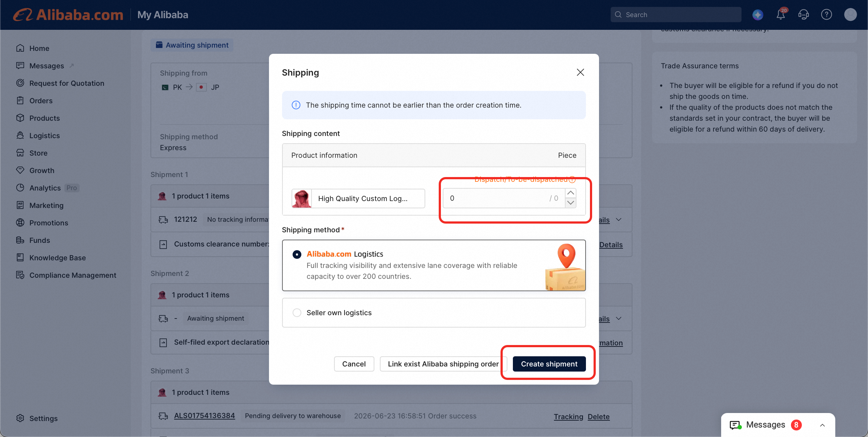Click Shipment 1 product thumbnail icon
The image size is (868, 437).
[162, 196]
